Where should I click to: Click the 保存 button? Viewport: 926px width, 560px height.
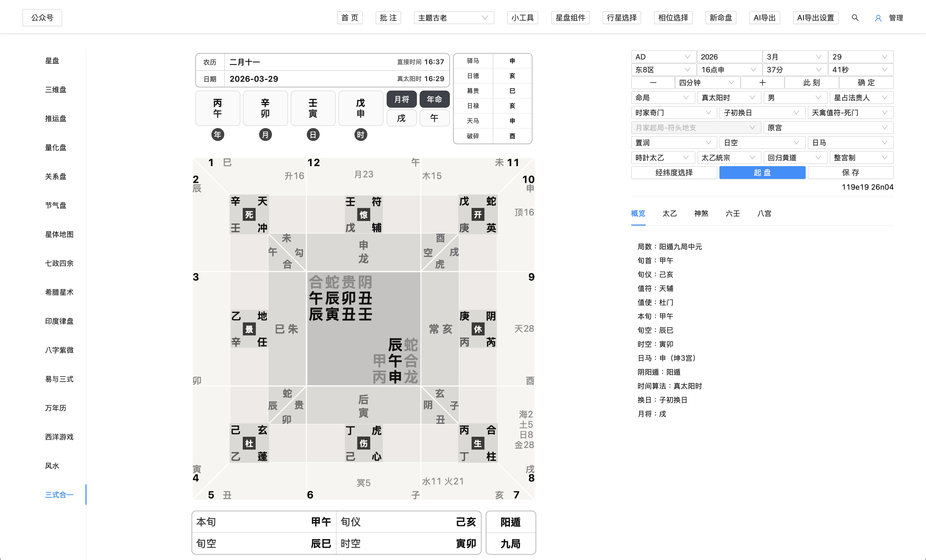pyautogui.click(x=850, y=173)
